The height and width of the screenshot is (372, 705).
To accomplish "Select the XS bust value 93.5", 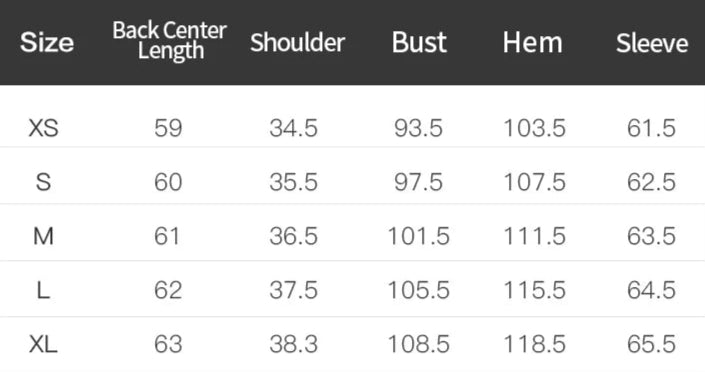I will click(x=419, y=128).
